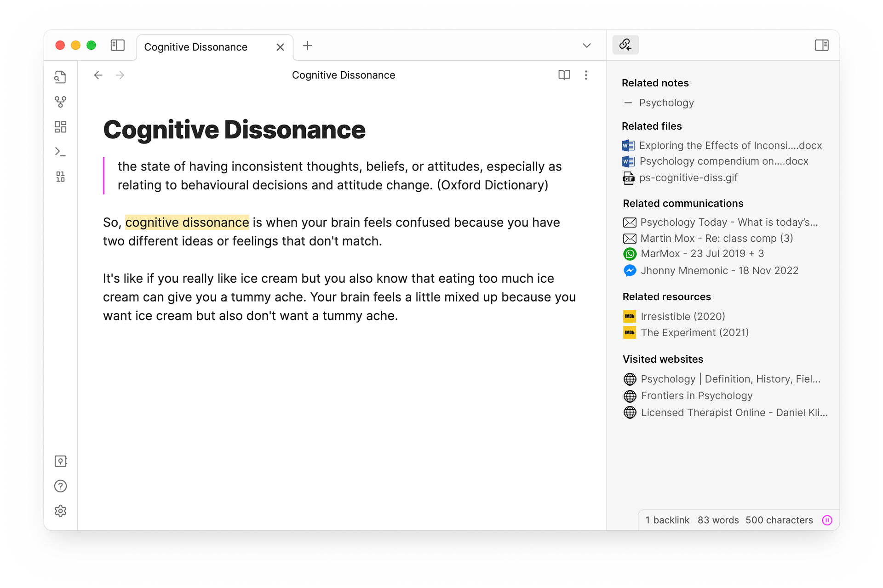Image resolution: width=883 pixels, height=588 pixels.
Task: Open the help question mark icon
Action: coord(60,485)
